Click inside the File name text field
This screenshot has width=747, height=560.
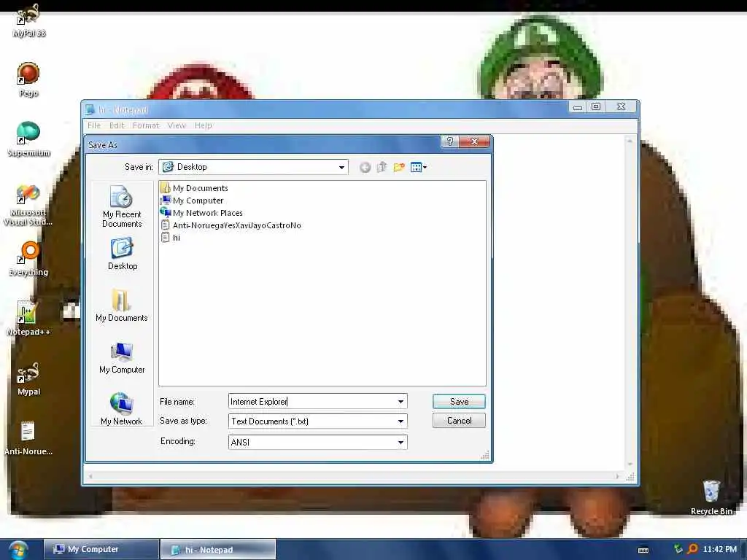point(311,402)
